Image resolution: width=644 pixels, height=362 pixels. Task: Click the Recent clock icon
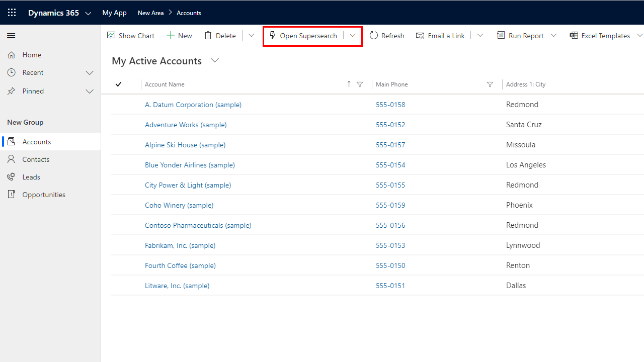(11, 72)
